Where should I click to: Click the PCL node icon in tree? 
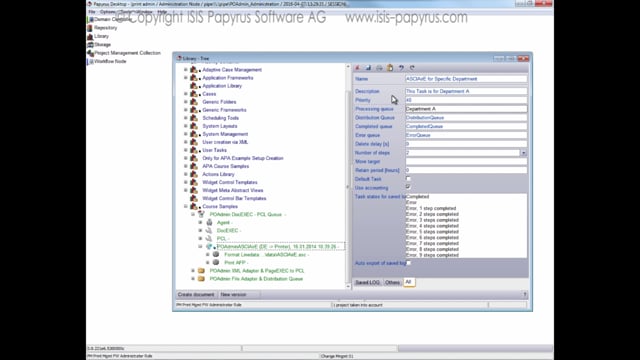(x=209, y=238)
